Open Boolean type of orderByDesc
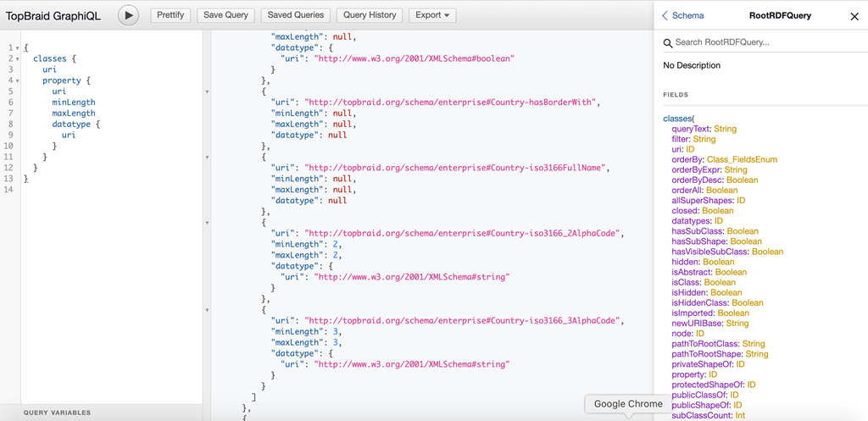This screenshot has width=868, height=421. [x=743, y=180]
